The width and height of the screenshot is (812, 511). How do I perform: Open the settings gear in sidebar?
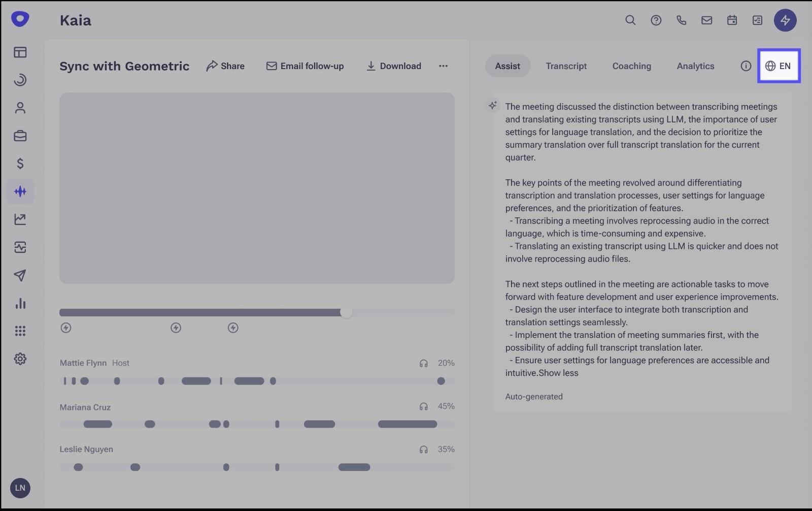20,359
